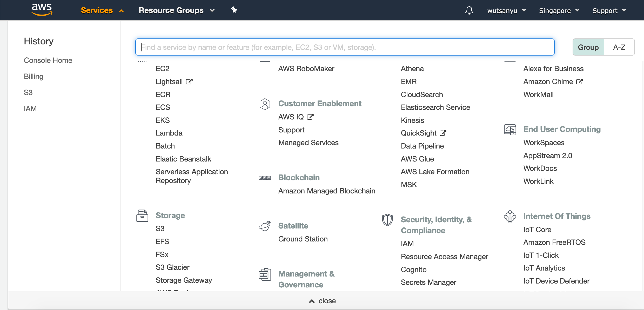Open AWS Lake Formation

click(x=435, y=172)
